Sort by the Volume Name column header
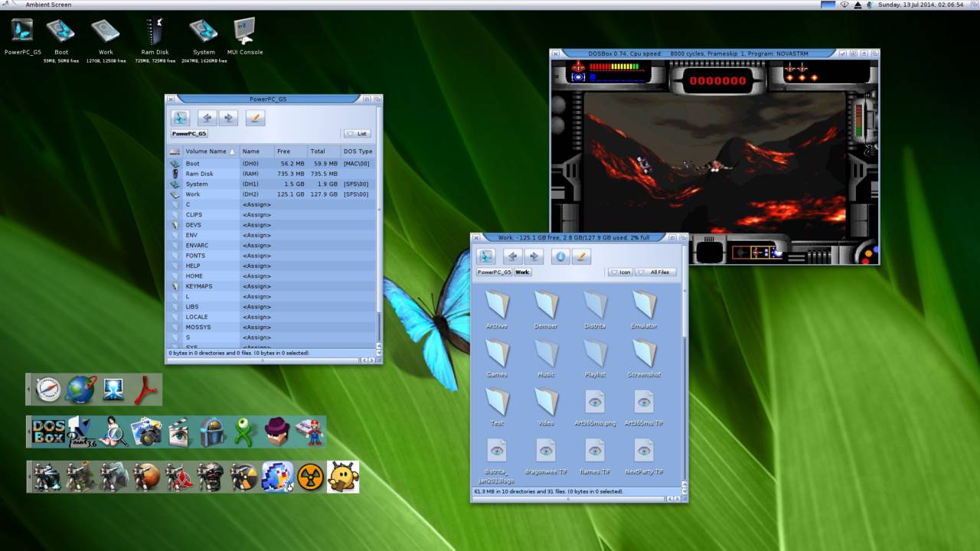This screenshot has height=551, width=980. [211, 152]
